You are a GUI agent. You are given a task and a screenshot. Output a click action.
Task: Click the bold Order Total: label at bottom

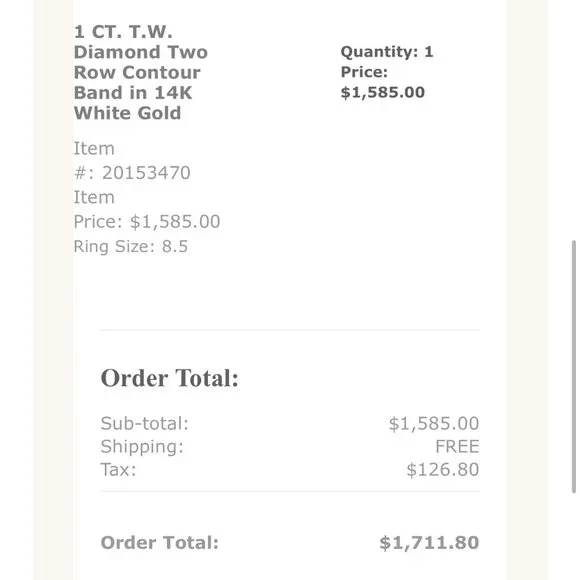tap(159, 543)
